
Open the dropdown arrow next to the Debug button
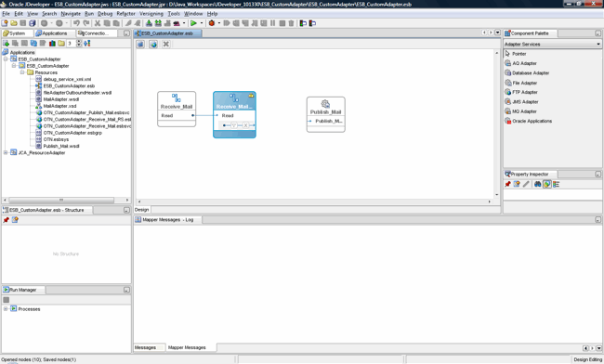point(219,23)
